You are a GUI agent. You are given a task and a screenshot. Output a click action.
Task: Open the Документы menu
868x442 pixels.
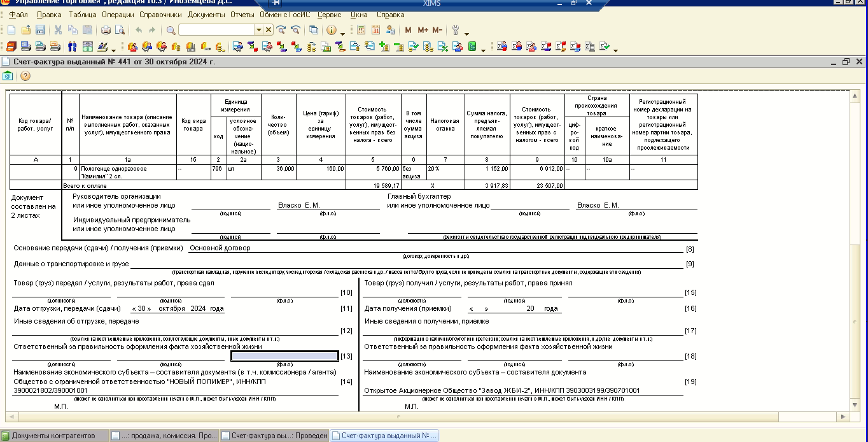pyautogui.click(x=206, y=15)
